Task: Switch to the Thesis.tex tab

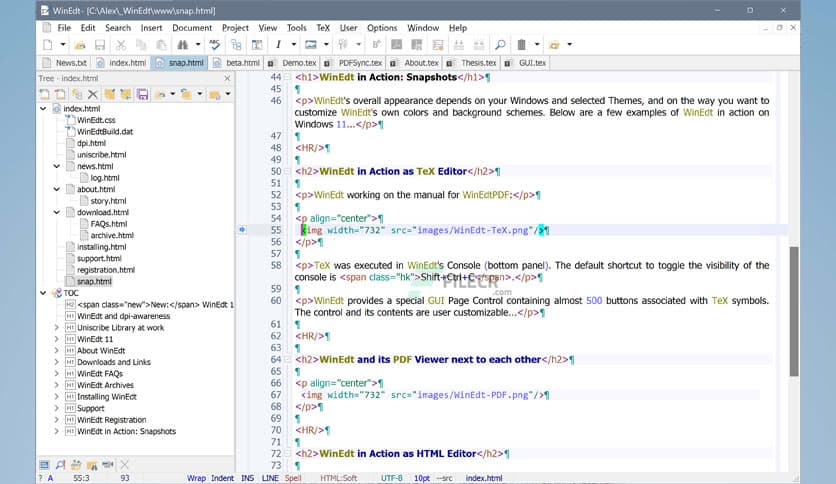Action: (x=477, y=63)
